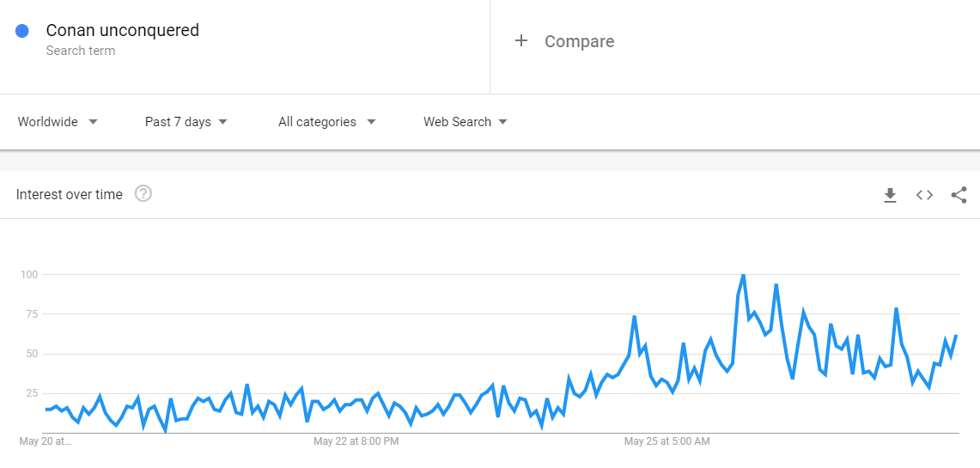
Task: Expand the Past 7 days time range
Action: tap(186, 122)
